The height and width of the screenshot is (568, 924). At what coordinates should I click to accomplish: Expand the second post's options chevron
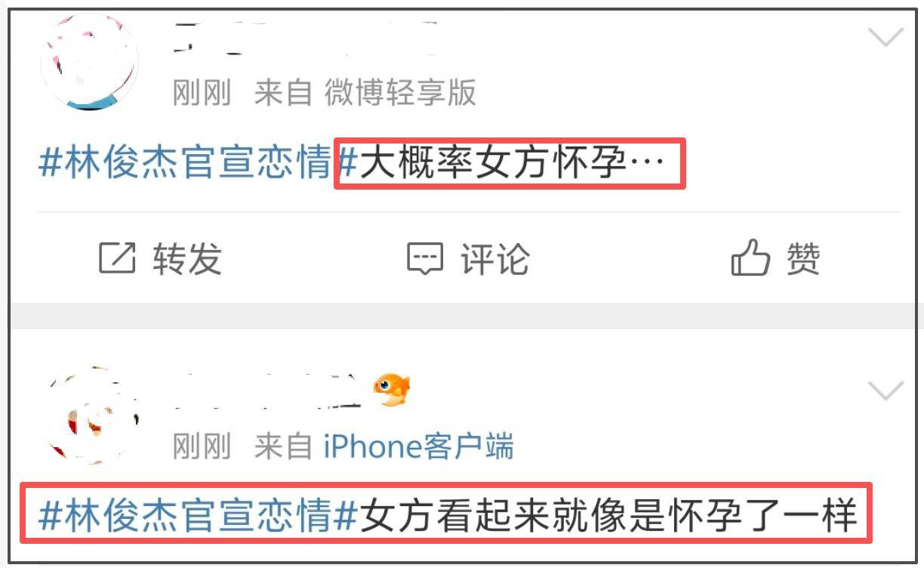pos(885,390)
